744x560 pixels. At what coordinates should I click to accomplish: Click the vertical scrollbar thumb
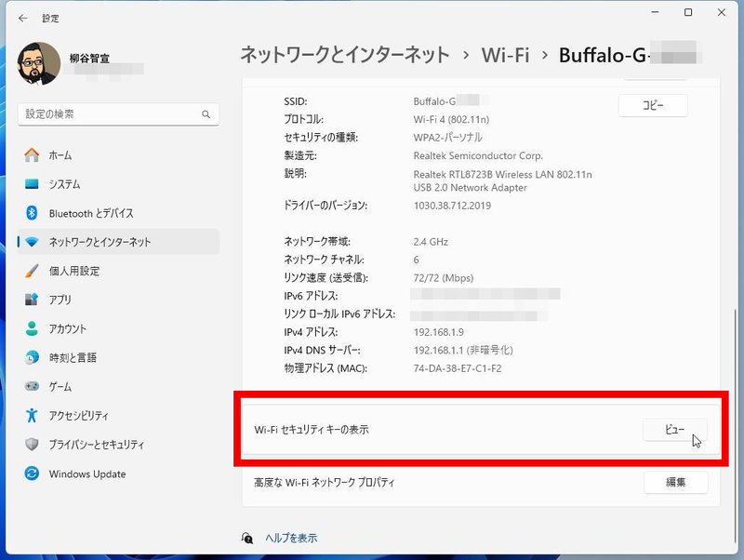pos(736,425)
